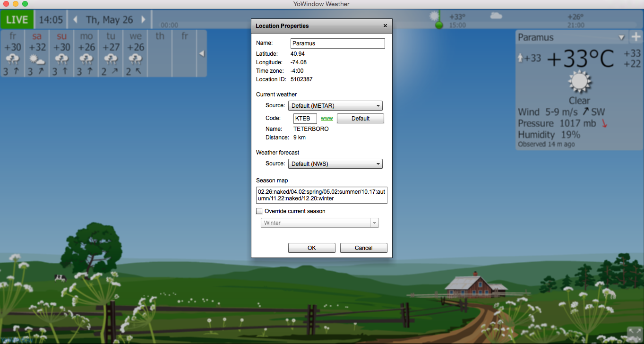Close the Location Properties dialog with X
This screenshot has width=644, height=344.
tap(385, 26)
